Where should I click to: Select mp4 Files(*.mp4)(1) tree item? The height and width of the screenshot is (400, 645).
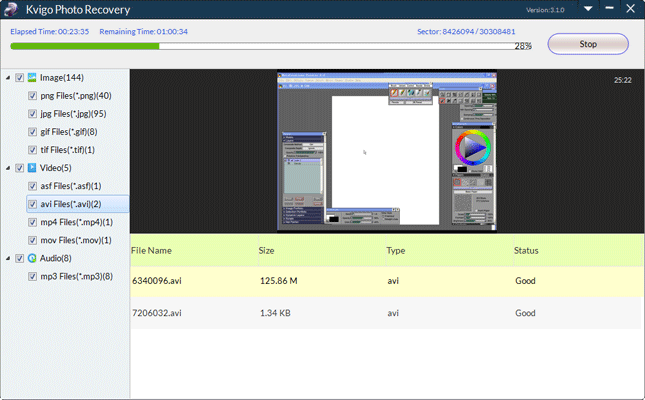[77, 222]
